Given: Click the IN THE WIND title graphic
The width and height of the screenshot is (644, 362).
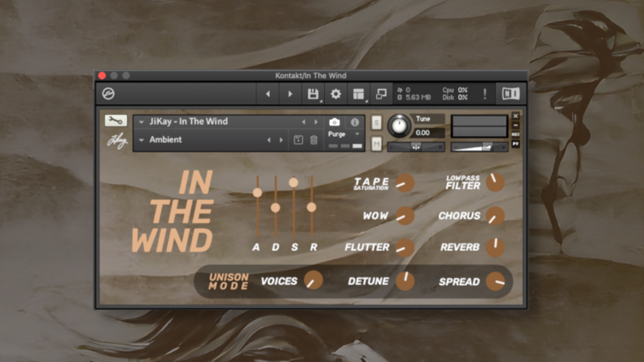Looking at the screenshot, I should [172, 211].
